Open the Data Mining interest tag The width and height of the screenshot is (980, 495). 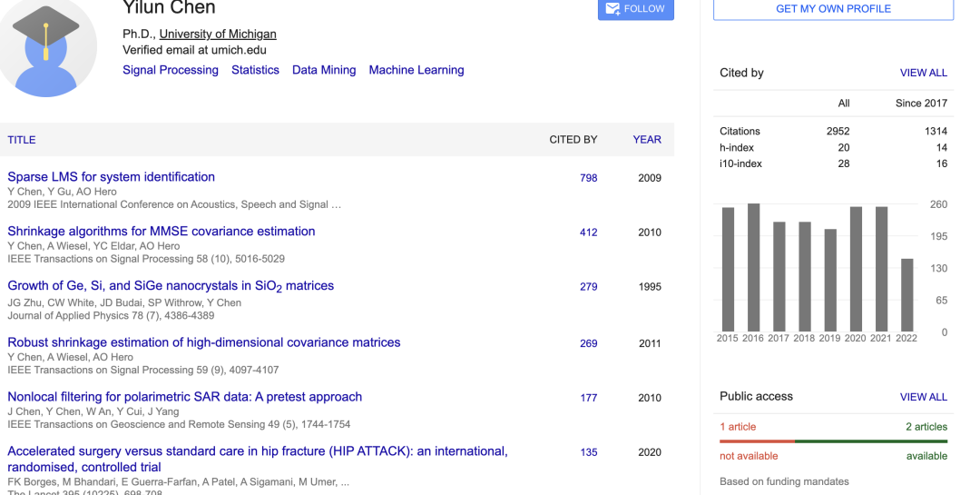coord(324,70)
